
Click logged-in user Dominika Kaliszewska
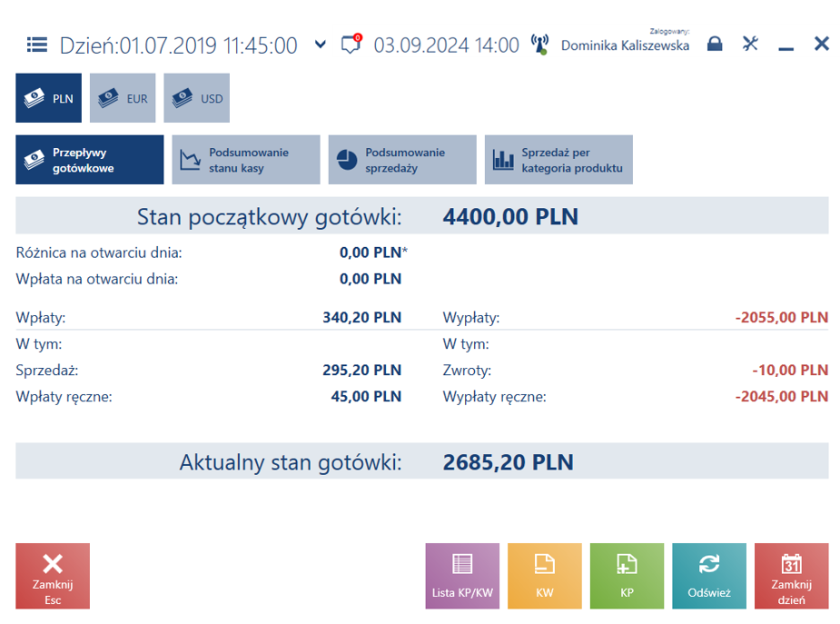click(x=625, y=45)
